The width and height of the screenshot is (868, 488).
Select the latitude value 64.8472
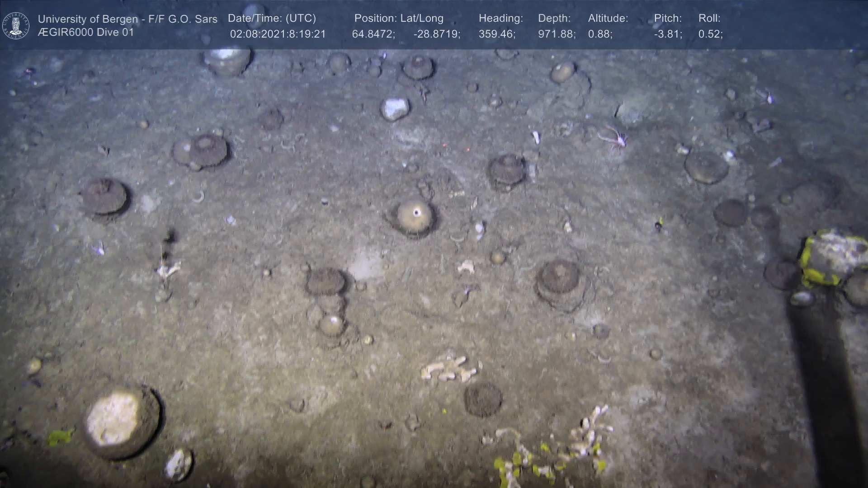[x=373, y=34]
